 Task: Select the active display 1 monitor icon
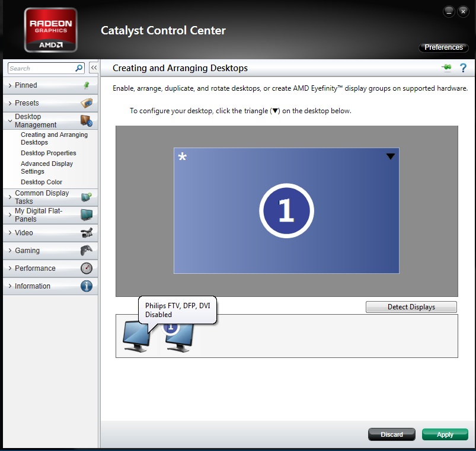point(180,337)
